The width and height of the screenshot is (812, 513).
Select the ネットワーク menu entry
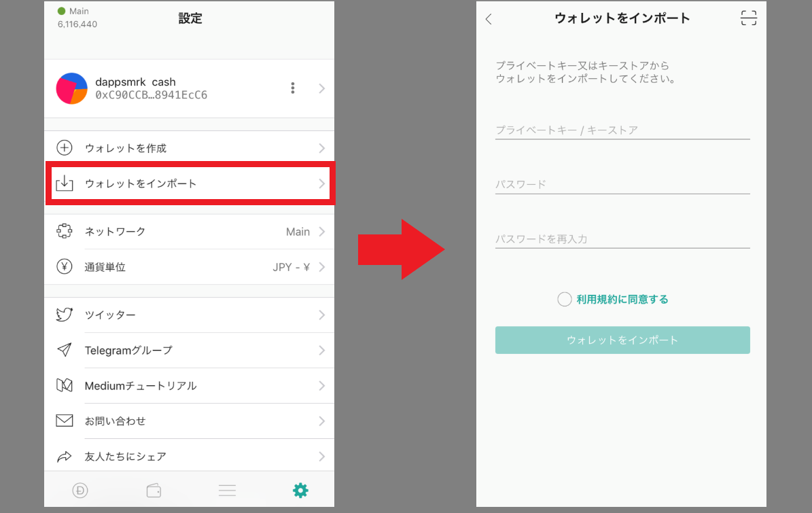189,232
